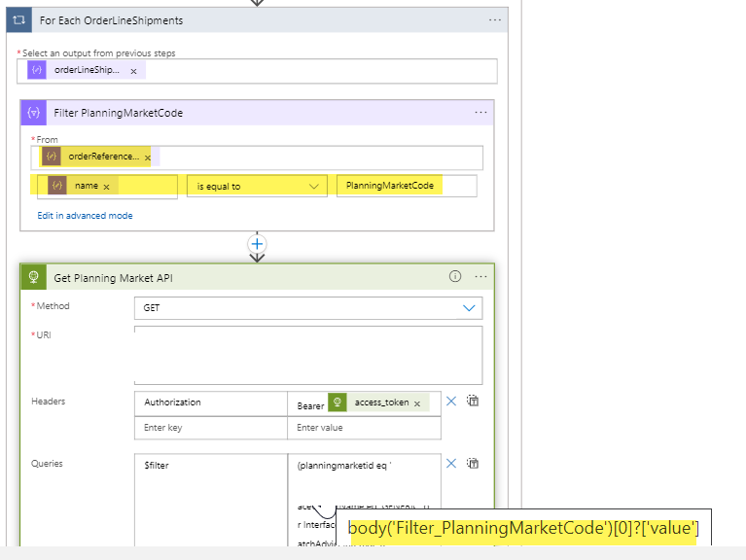746x560 pixels.
Task: Show info for Get Planning Market API
Action: [x=455, y=276]
